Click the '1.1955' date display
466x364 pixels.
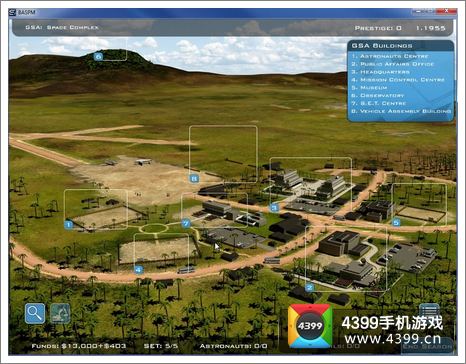[x=430, y=28]
